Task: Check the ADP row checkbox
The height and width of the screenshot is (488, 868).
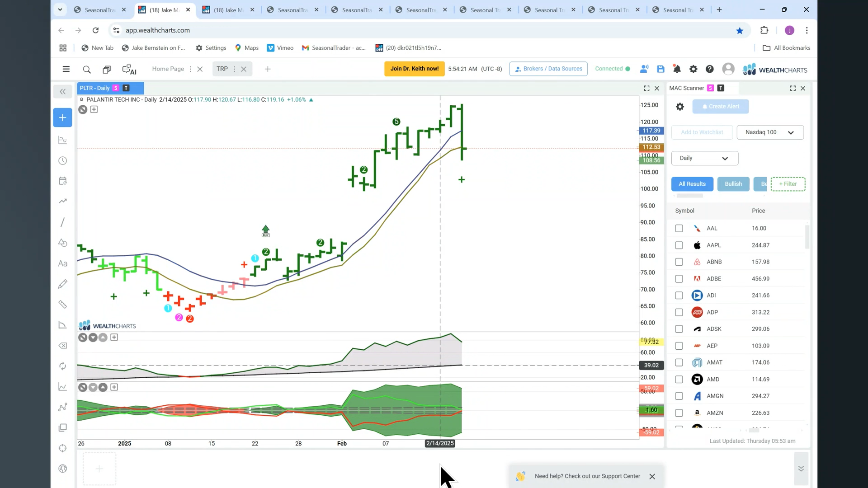Action: point(679,312)
